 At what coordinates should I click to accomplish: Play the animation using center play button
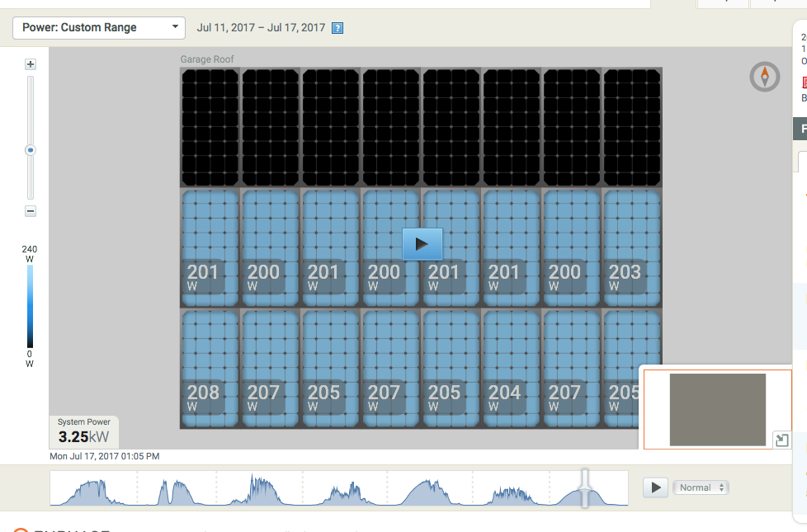tap(422, 244)
